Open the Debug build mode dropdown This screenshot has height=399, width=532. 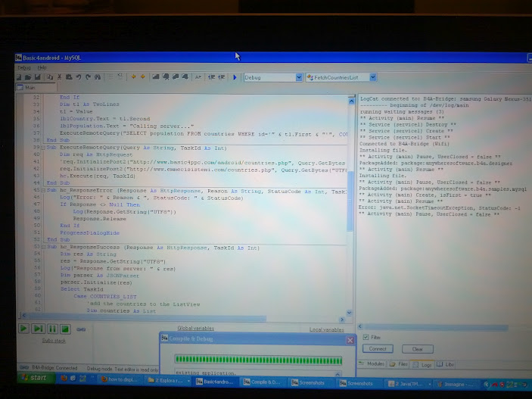[x=299, y=77]
